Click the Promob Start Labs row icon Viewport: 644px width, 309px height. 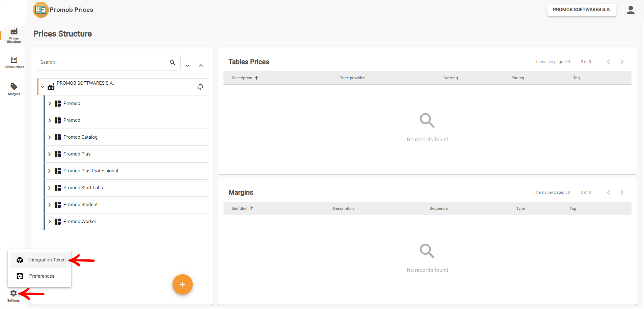[58, 188]
